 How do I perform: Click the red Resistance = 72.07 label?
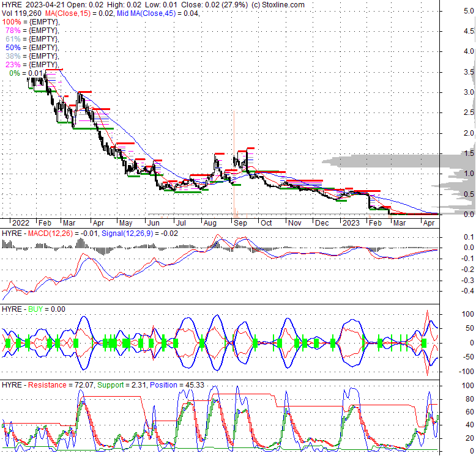point(61,384)
